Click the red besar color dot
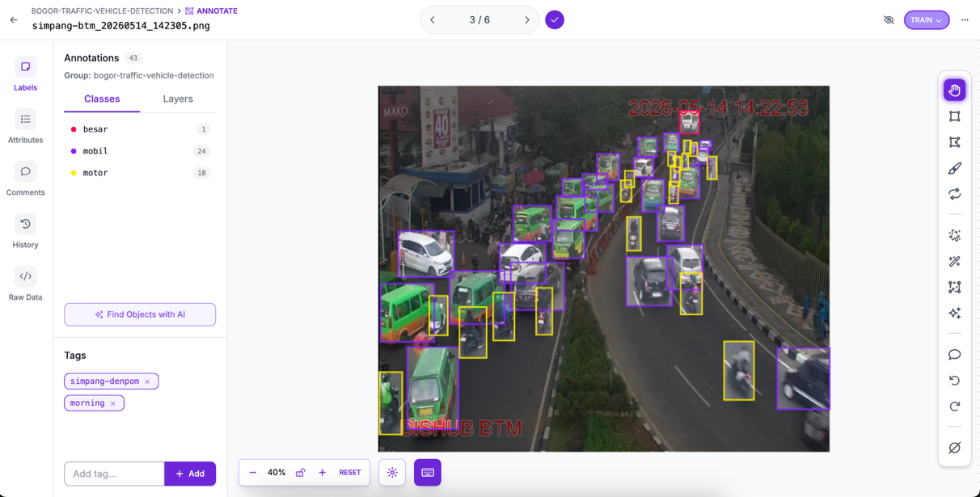The width and height of the screenshot is (980, 497). tap(74, 129)
